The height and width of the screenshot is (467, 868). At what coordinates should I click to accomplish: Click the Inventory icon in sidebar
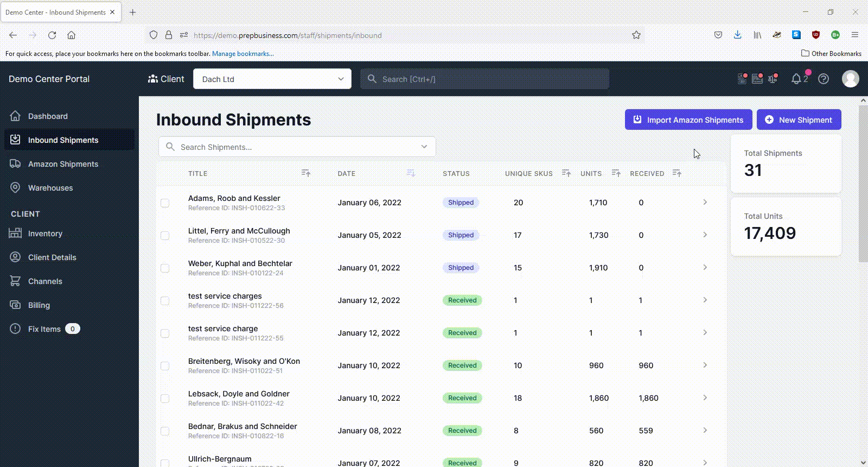click(x=15, y=233)
